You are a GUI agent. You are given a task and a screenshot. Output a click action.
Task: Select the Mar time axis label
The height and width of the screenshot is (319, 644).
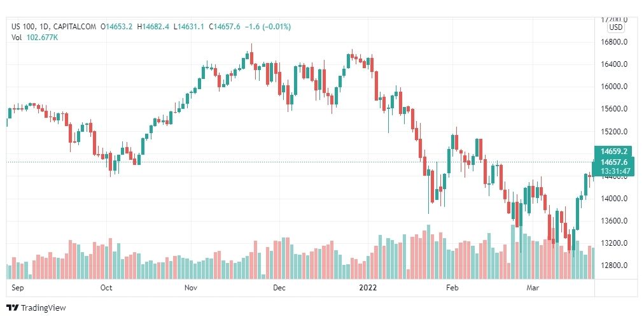coord(533,287)
